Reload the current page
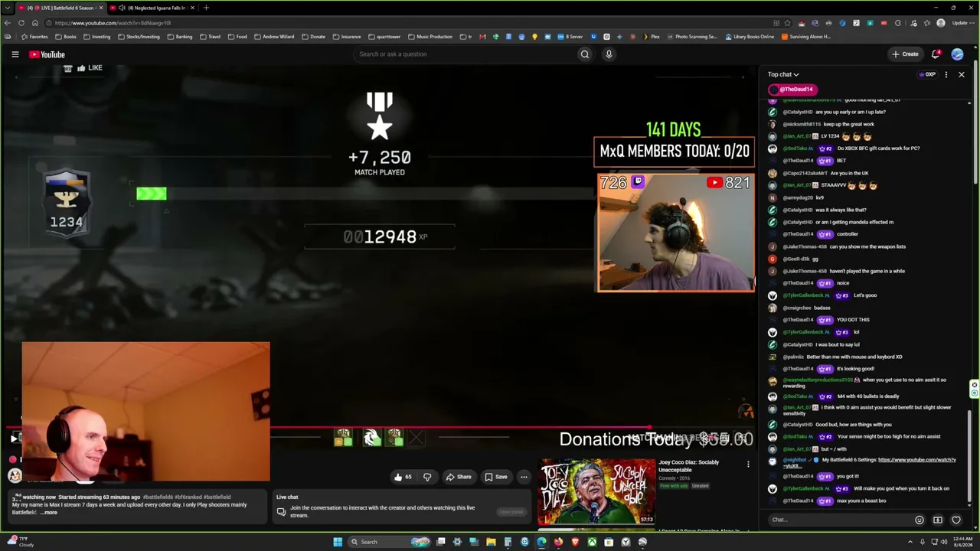The image size is (980, 551). click(x=21, y=23)
